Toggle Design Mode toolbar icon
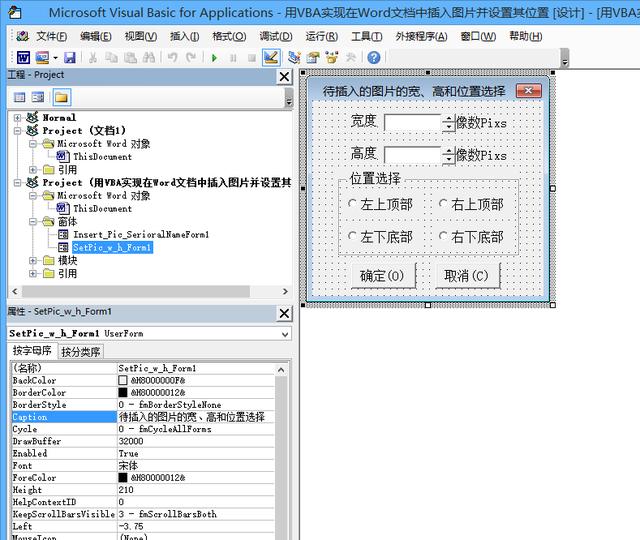The width and height of the screenshot is (640, 540). coord(271,58)
